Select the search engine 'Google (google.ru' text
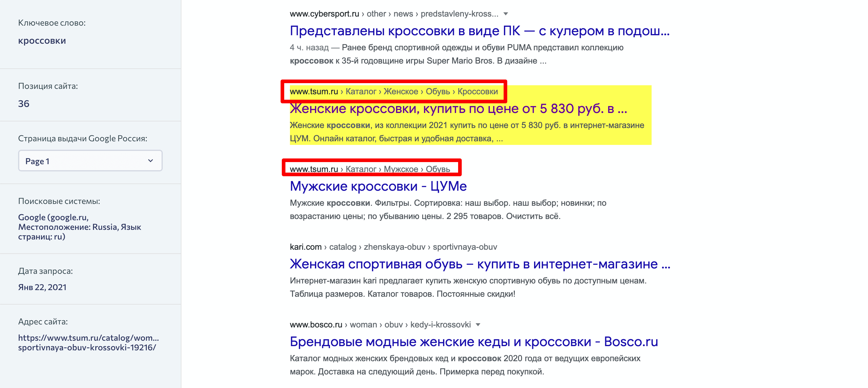Viewport: 868px width, 388px height. [53, 217]
